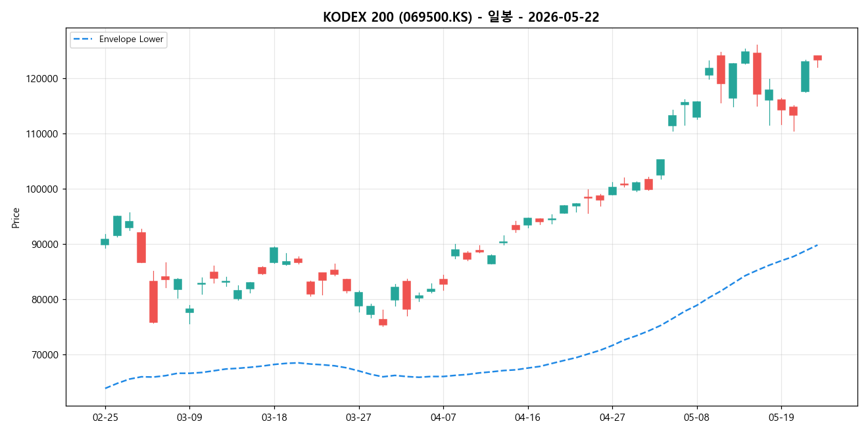Click the 05-19 x-axis date label
Image resolution: width=868 pixels, height=434 pixels.
click(781, 418)
